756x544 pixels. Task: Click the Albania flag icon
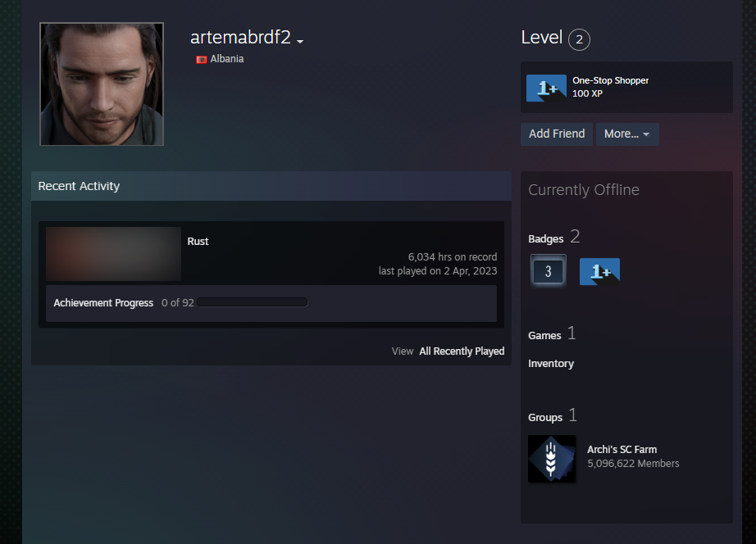coord(202,59)
